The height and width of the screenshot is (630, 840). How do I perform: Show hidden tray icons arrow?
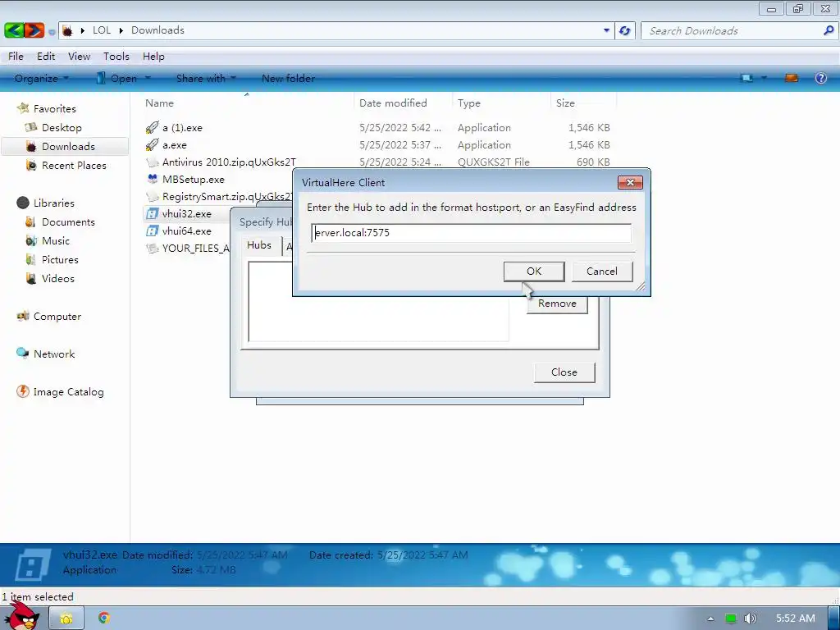point(710,619)
